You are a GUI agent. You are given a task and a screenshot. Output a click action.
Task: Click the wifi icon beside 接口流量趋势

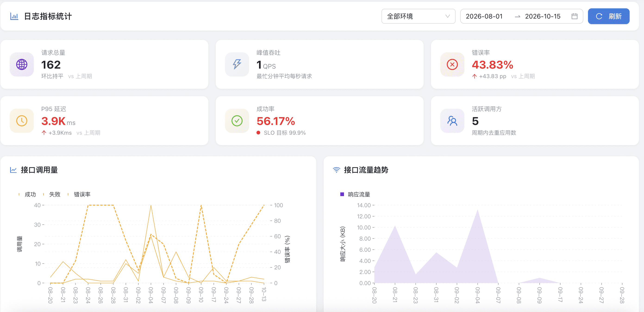[337, 170]
